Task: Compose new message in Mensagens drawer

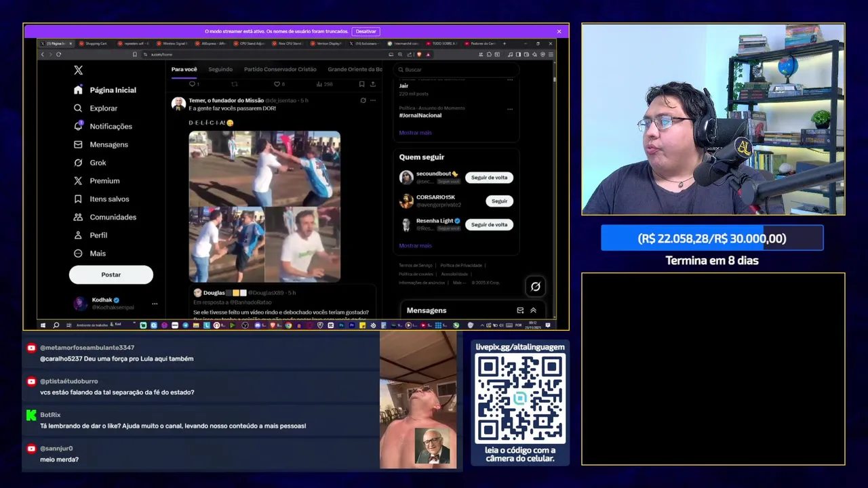Action: point(520,310)
